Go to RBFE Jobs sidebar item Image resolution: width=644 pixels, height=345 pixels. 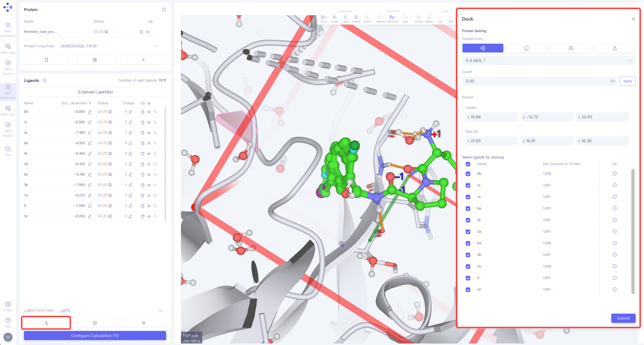coord(8,48)
